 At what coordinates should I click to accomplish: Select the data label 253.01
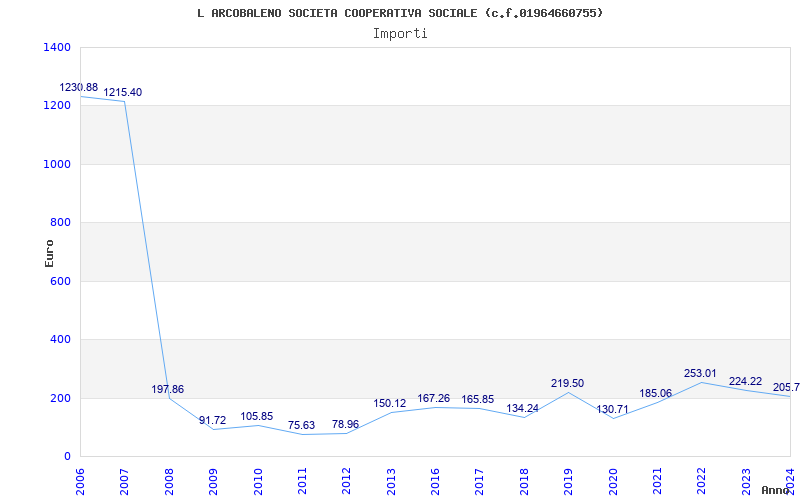click(x=700, y=373)
